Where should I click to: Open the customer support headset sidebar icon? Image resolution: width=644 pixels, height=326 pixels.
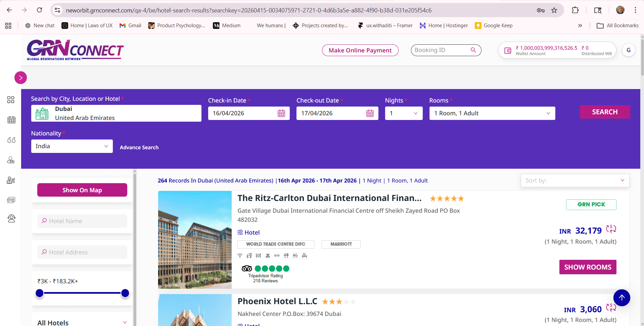tap(11, 219)
